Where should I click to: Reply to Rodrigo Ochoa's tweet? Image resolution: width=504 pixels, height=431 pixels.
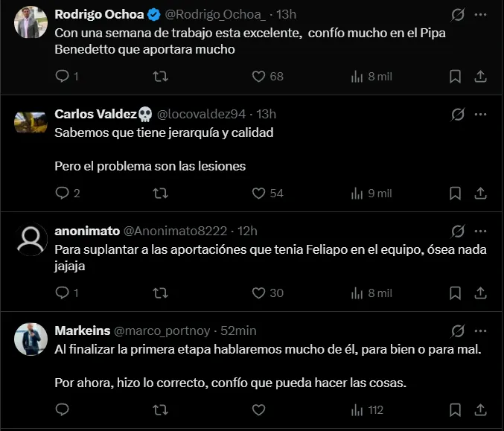pyautogui.click(x=63, y=76)
